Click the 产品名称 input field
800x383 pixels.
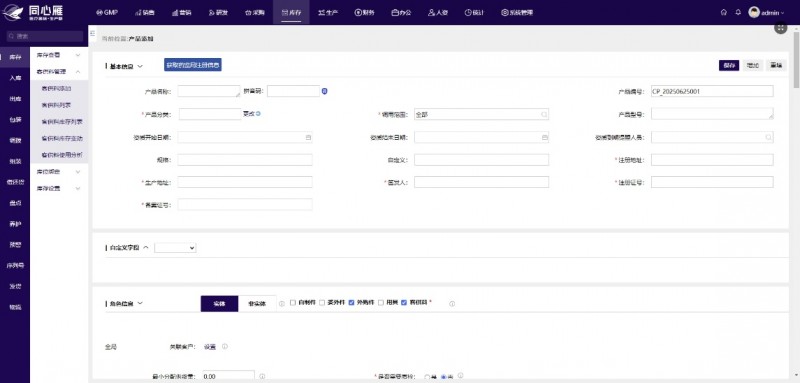[x=209, y=91]
